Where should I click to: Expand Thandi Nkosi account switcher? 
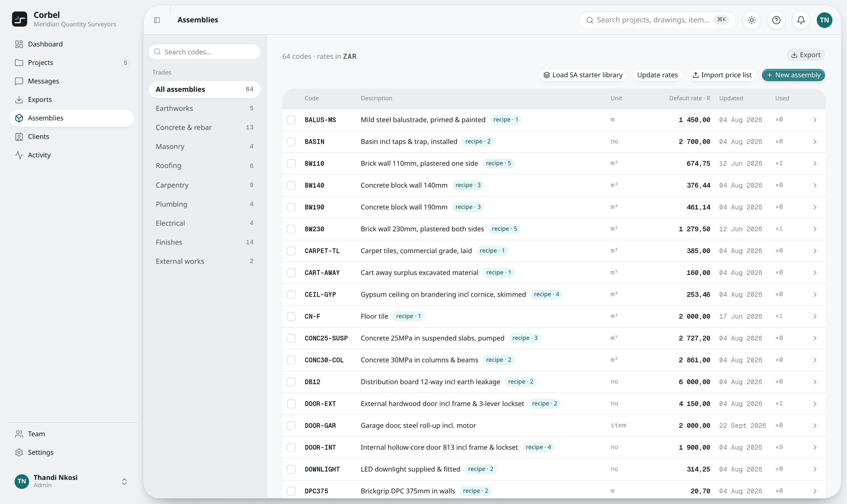[x=124, y=482]
